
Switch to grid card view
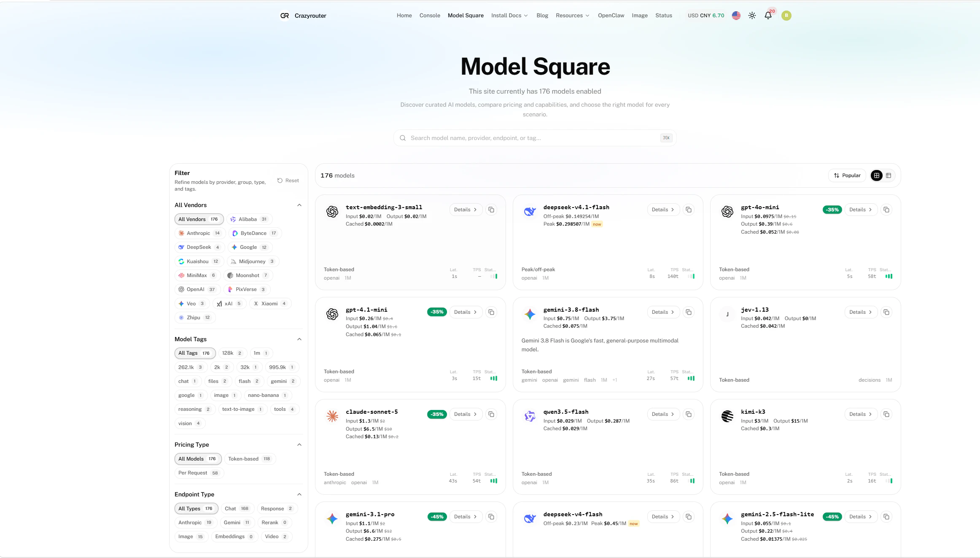click(x=877, y=175)
